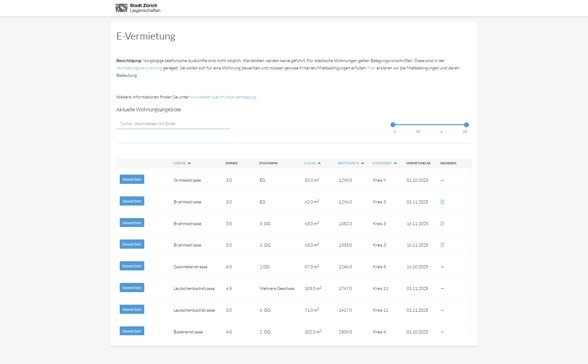Click the area value 103.0 m²
Screen dimensions: 588x364
[x=313, y=288]
